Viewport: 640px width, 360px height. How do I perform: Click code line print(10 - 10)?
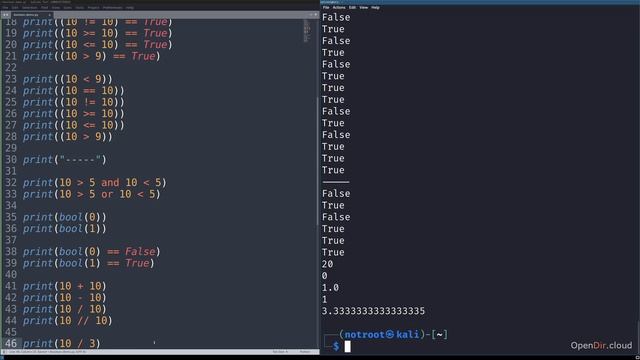click(x=64, y=298)
